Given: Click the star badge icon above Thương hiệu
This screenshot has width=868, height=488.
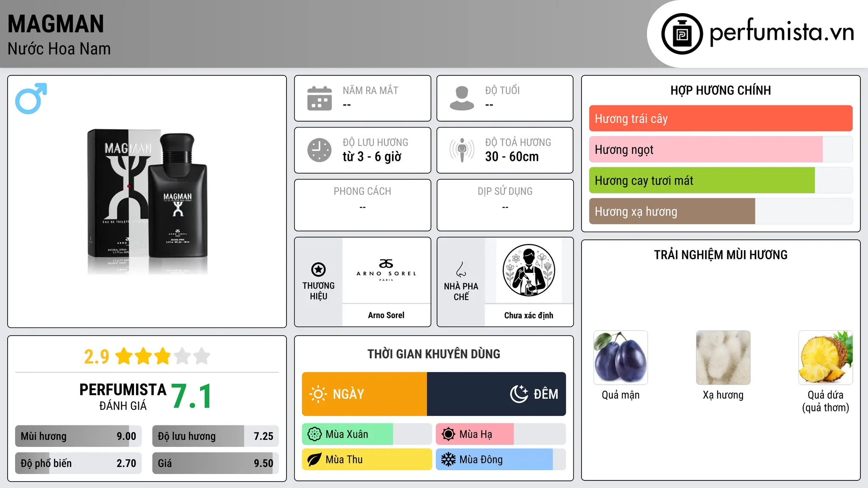Looking at the screenshot, I should [x=318, y=269].
